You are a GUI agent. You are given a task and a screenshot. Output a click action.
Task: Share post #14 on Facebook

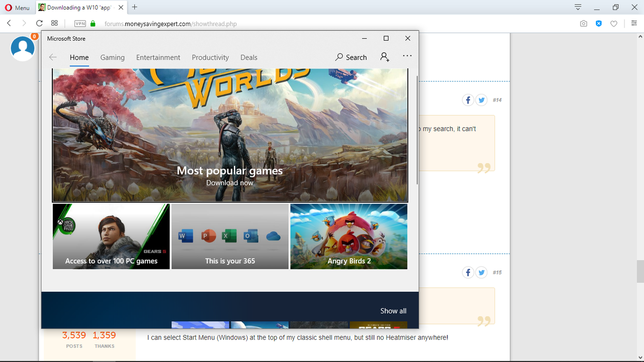point(468,100)
